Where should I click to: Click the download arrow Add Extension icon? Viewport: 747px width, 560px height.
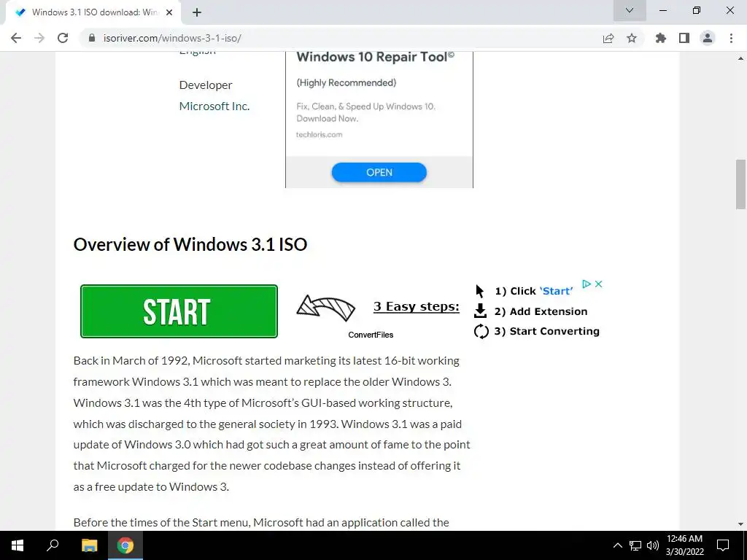(480, 311)
